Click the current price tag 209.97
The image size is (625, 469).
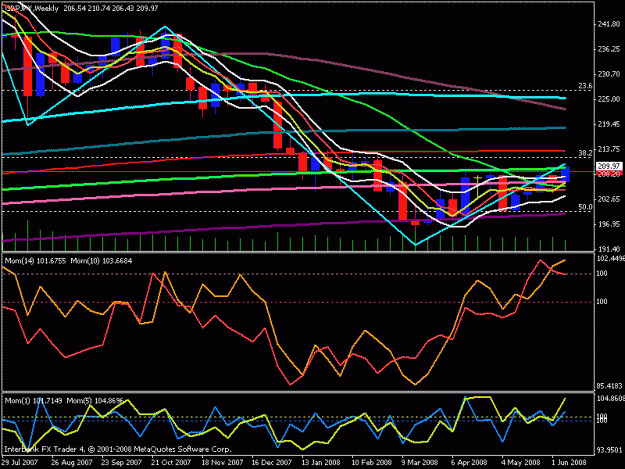click(x=608, y=166)
